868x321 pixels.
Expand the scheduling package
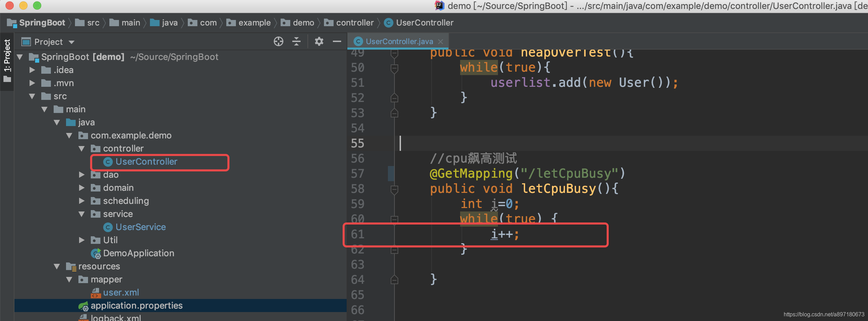[x=82, y=201]
